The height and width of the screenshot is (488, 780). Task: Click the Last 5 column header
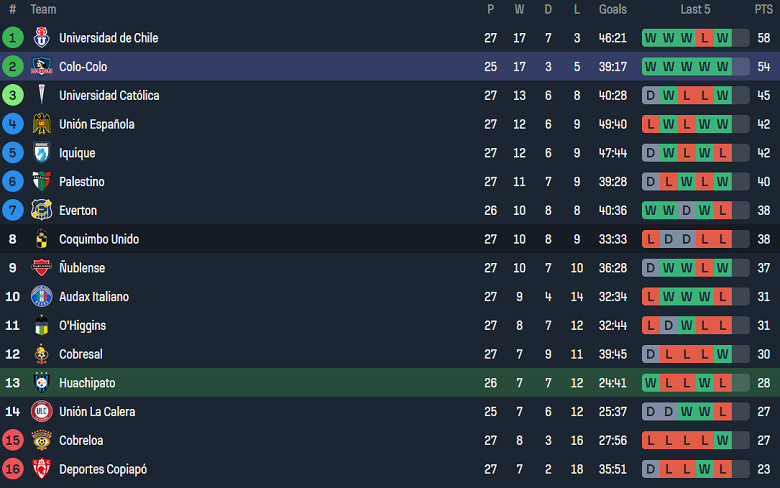[695, 9]
